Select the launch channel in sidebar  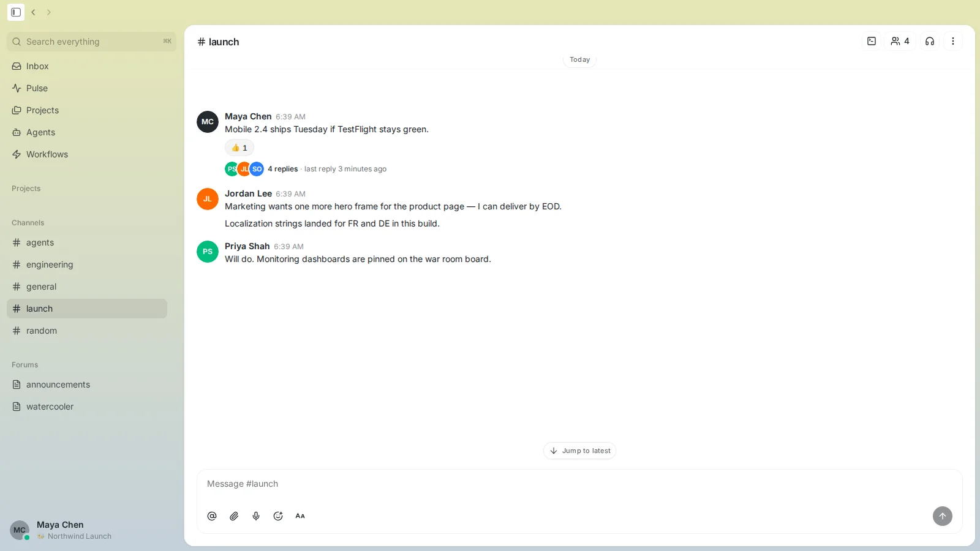pos(87,309)
